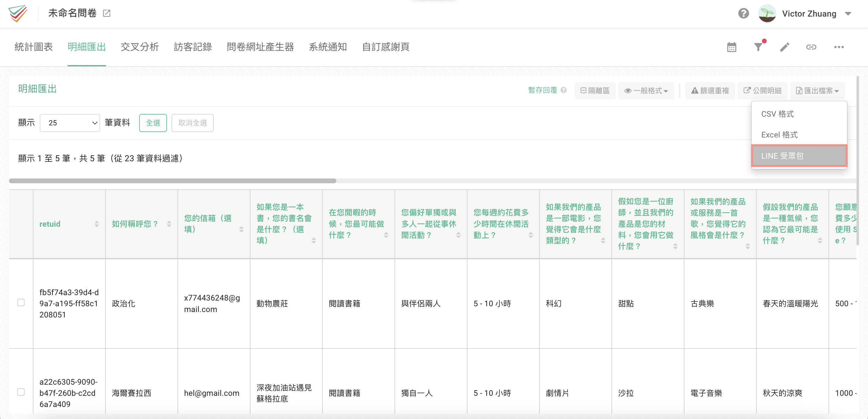Click the 暫存回覆 link
This screenshot has width=868, height=419.
(542, 90)
